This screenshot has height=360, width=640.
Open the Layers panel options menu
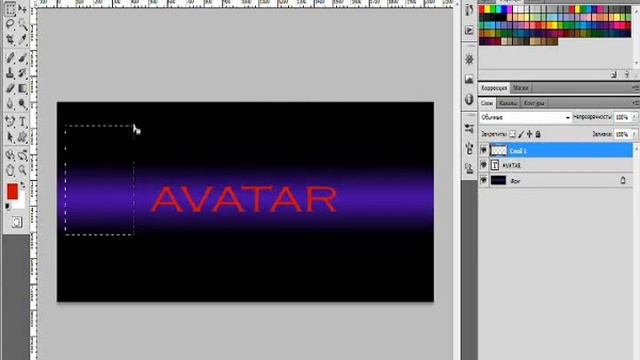tap(635, 103)
